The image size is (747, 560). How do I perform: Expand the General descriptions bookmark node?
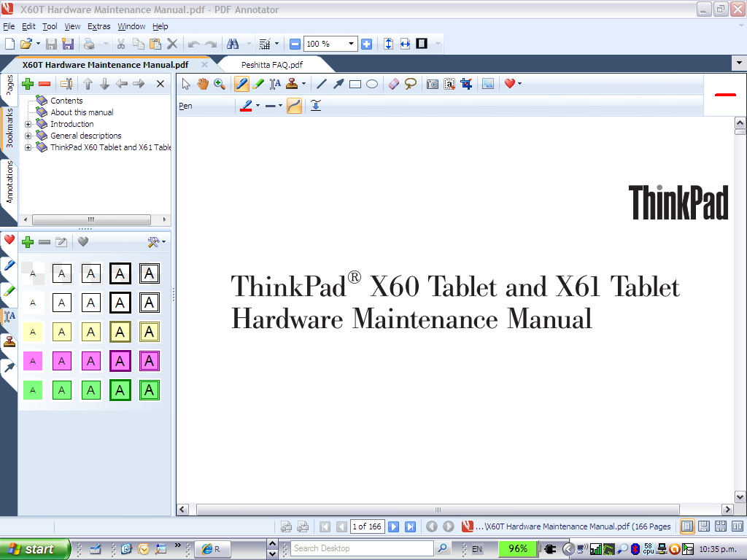coord(28,136)
